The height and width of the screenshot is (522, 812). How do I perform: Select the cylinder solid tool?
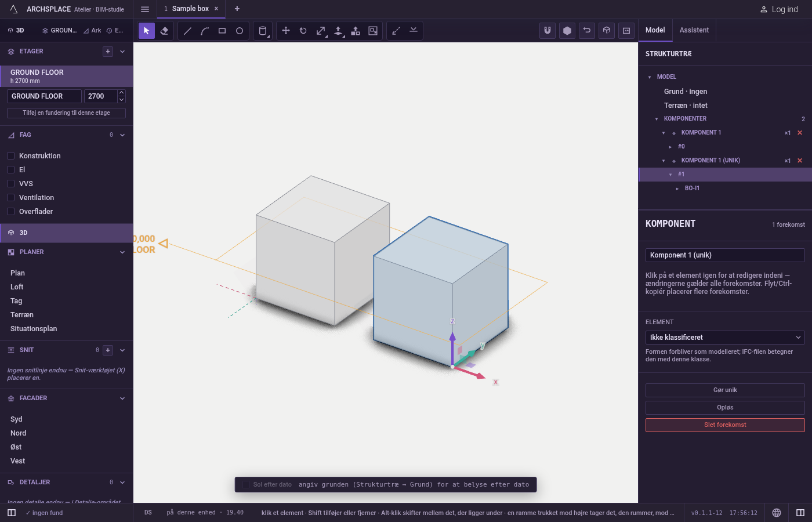(x=263, y=31)
